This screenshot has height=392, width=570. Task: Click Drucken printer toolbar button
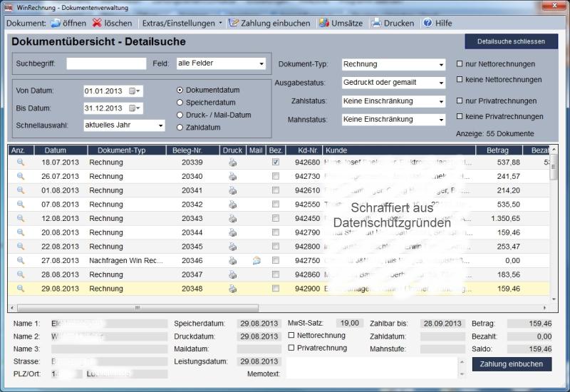(393, 24)
